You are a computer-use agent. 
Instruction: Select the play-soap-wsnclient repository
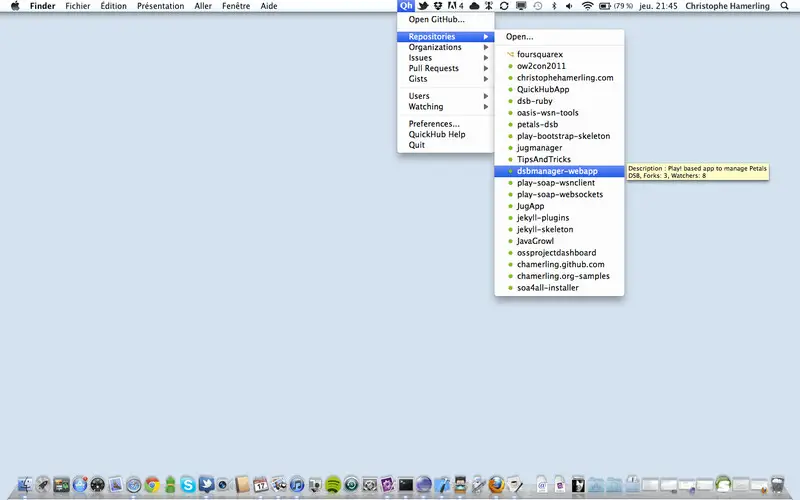coord(559,183)
